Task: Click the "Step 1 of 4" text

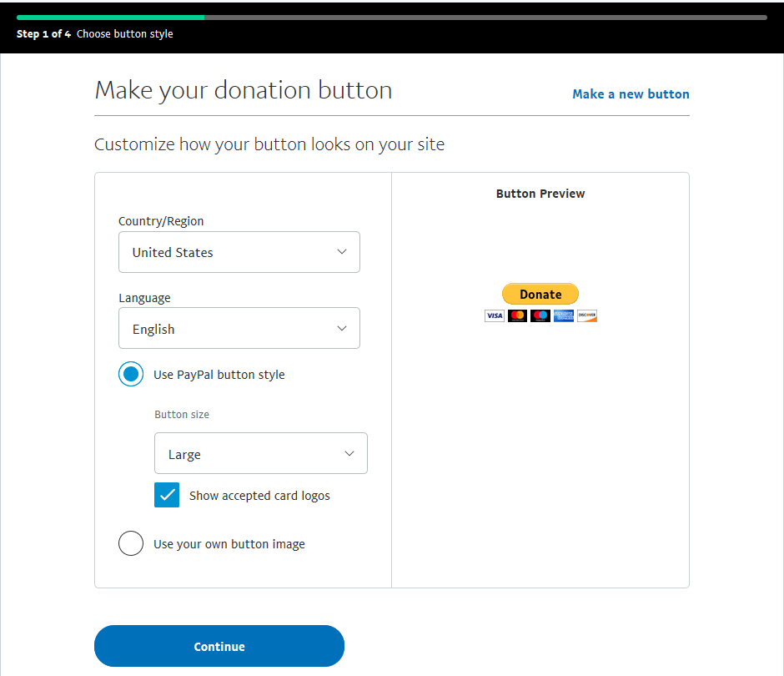Action: click(44, 34)
